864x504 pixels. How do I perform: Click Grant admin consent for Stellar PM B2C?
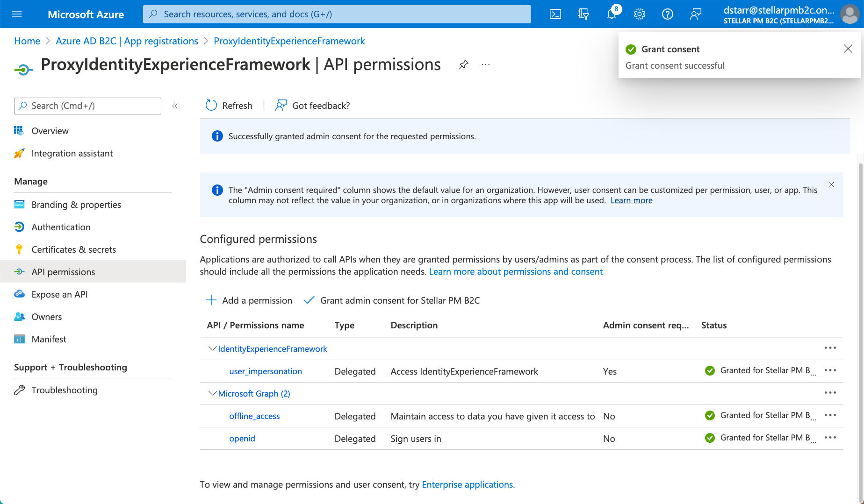[392, 300]
